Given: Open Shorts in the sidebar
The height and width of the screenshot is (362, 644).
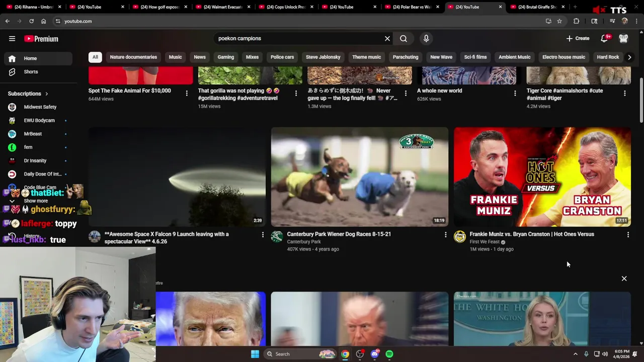Looking at the screenshot, I should click(38, 72).
